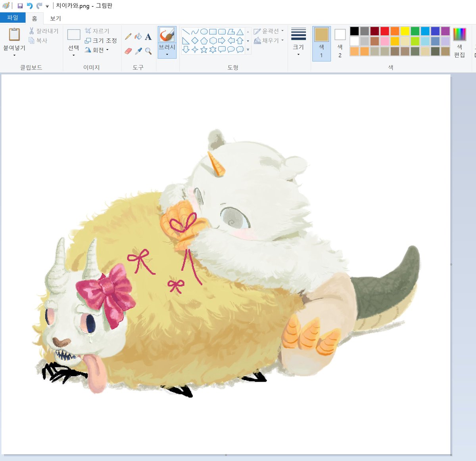476x461 pixels.
Task: Choose the right arrow shape
Action: [222, 40]
